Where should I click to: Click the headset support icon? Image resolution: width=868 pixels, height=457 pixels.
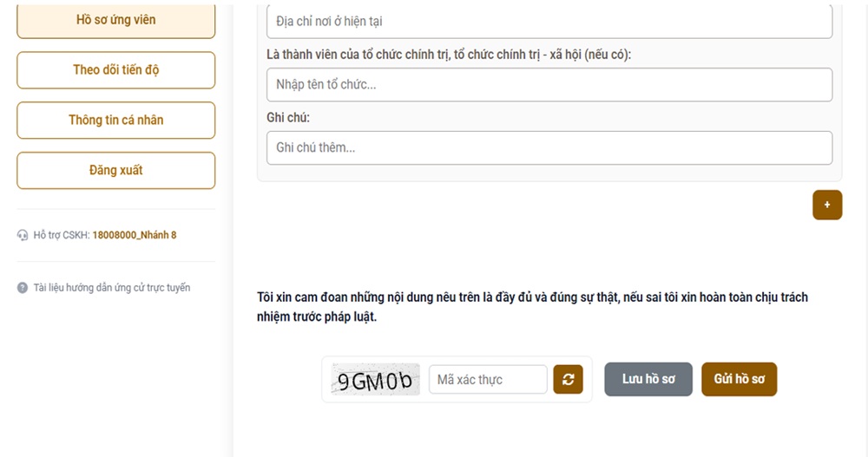coord(23,235)
